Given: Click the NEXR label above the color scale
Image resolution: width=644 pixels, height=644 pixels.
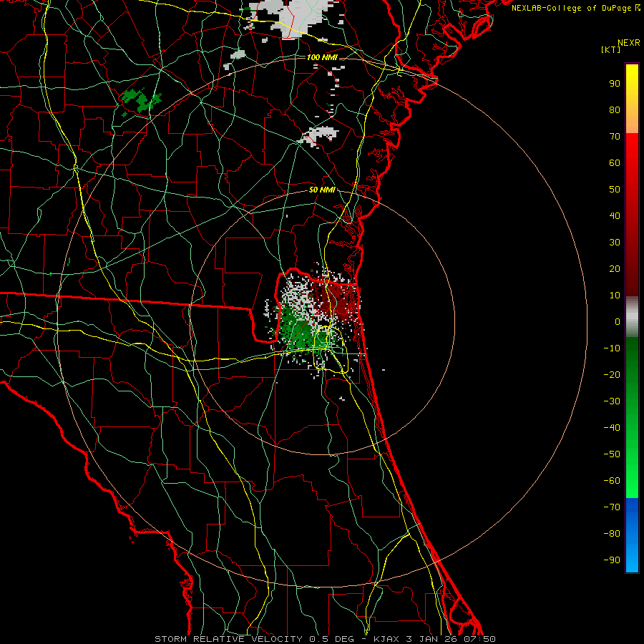Looking at the screenshot, I should [629, 43].
